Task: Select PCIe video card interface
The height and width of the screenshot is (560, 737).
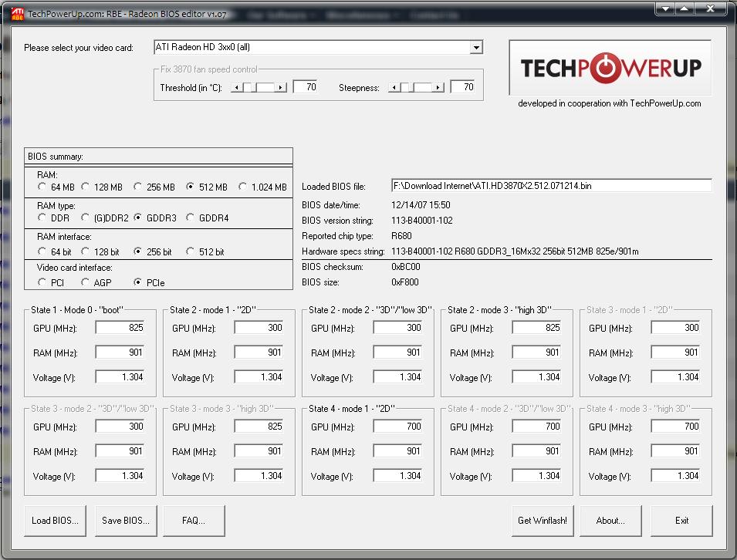Action: coord(137,282)
